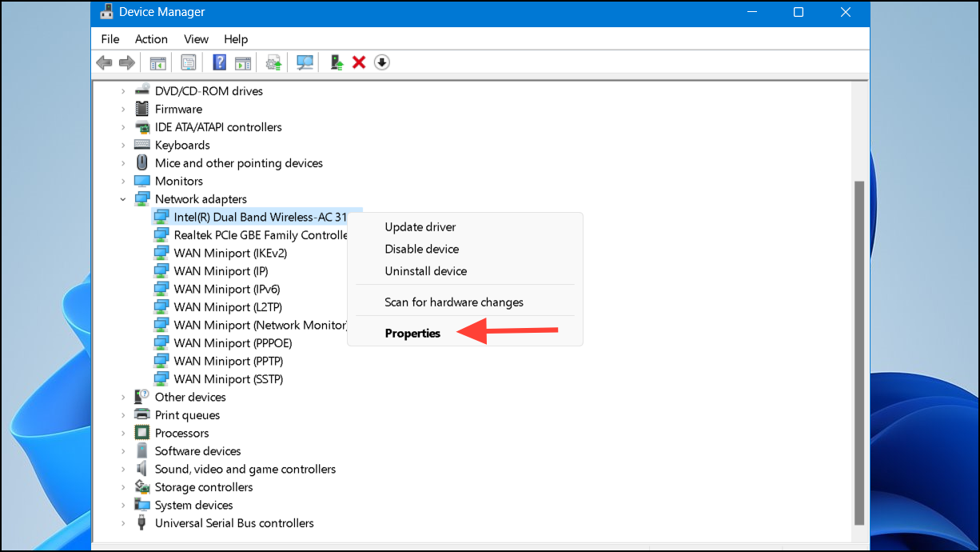Expand the Storage controllers node
The width and height of the screenshot is (980, 552).
[x=123, y=487]
